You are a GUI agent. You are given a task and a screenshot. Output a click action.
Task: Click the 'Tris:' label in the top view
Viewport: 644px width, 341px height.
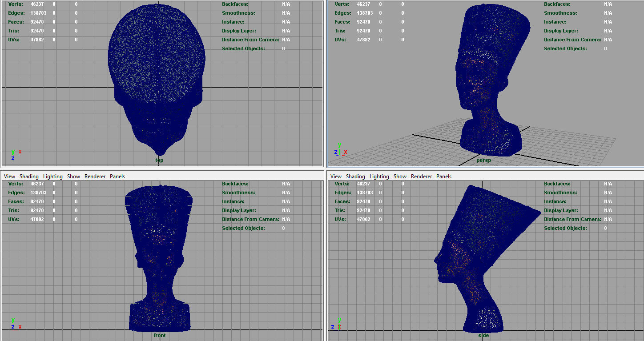(13, 31)
